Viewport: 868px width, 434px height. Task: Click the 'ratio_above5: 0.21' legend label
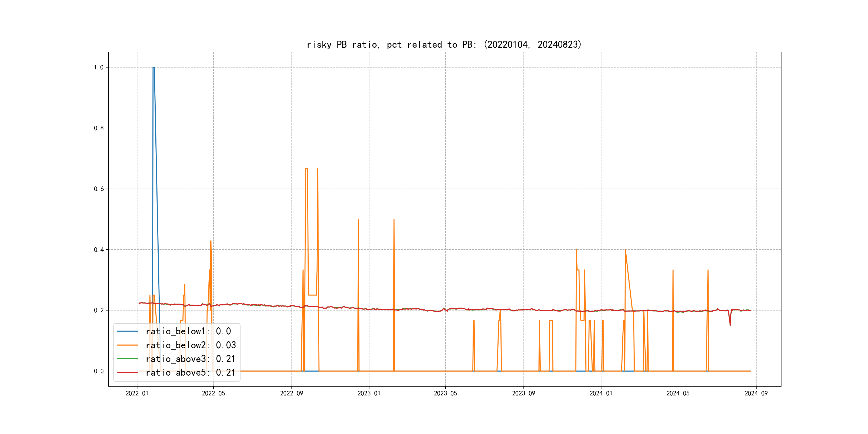[x=190, y=372]
